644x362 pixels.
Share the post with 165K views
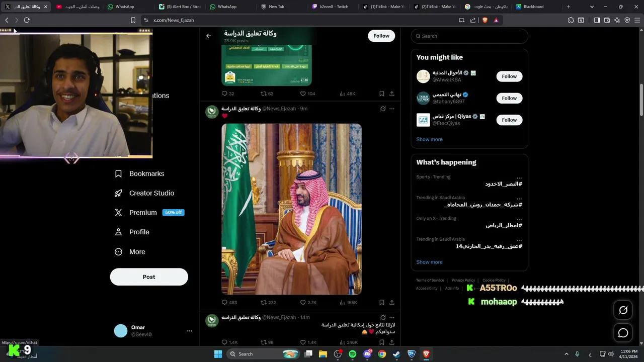point(392,303)
